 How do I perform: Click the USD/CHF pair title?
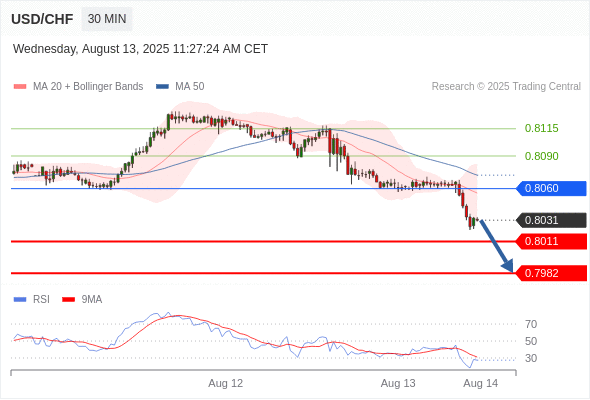(x=42, y=19)
